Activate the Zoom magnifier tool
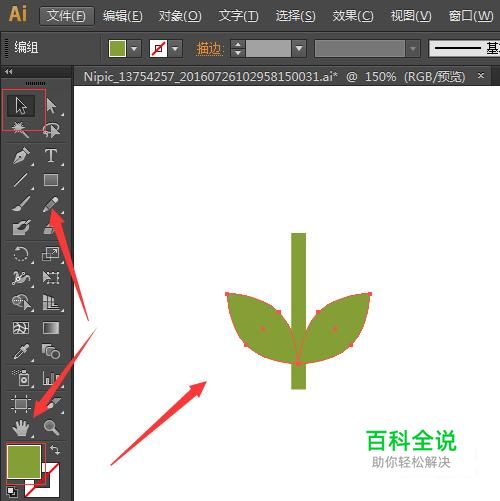The height and width of the screenshot is (501, 500). pos(51,427)
